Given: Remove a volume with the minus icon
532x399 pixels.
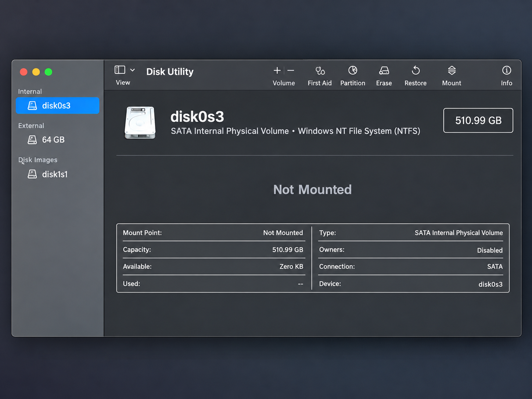Looking at the screenshot, I should point(291,70).
